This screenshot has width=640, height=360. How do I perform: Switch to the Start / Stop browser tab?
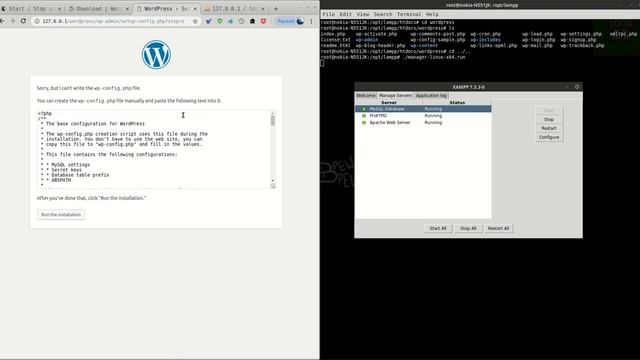pos(31,9)
